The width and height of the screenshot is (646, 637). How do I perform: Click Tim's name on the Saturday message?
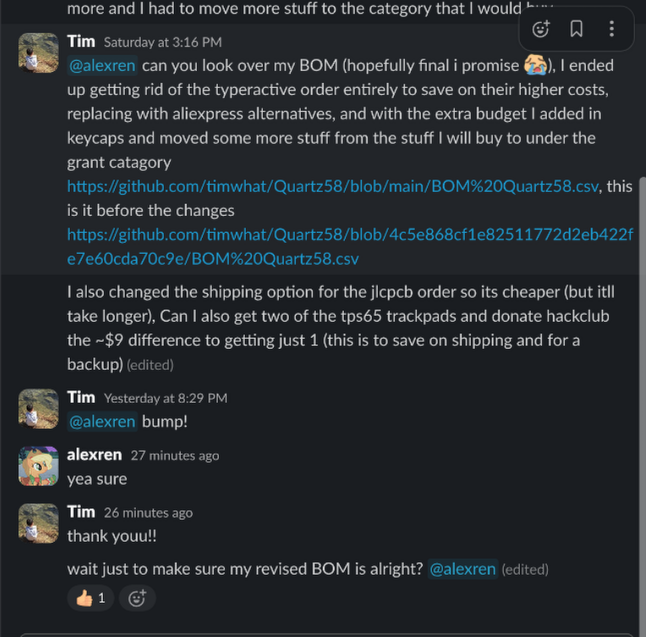81,41
